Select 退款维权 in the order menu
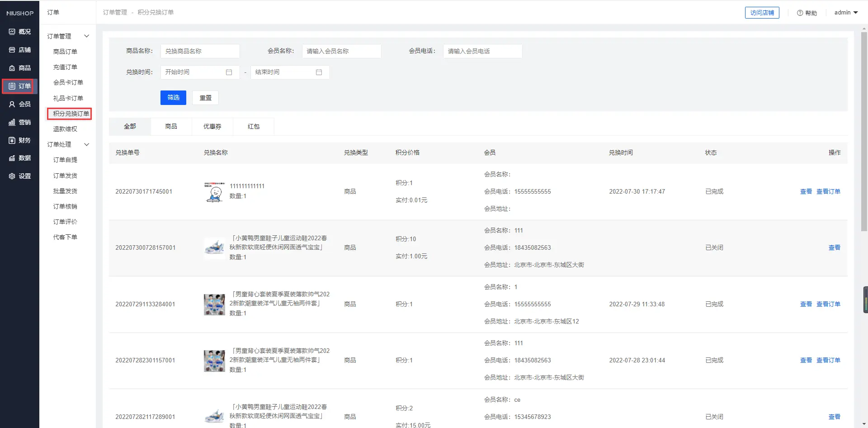 (65, 129)
